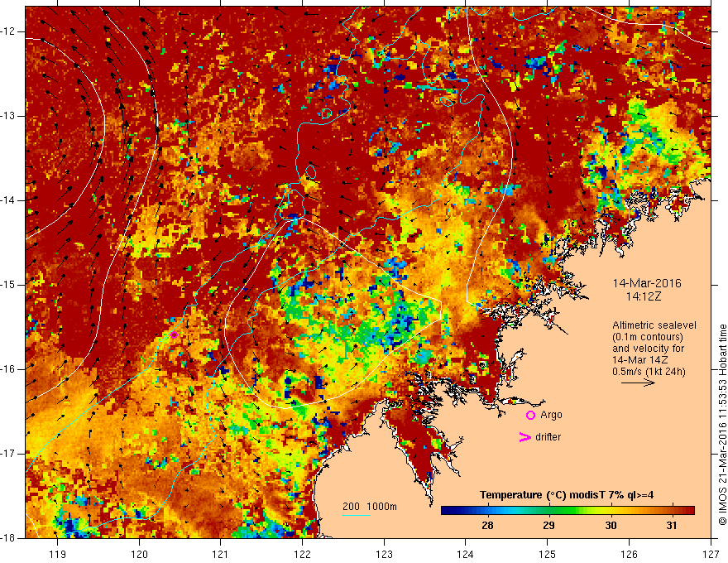Click longitude axis label 121

221,554
